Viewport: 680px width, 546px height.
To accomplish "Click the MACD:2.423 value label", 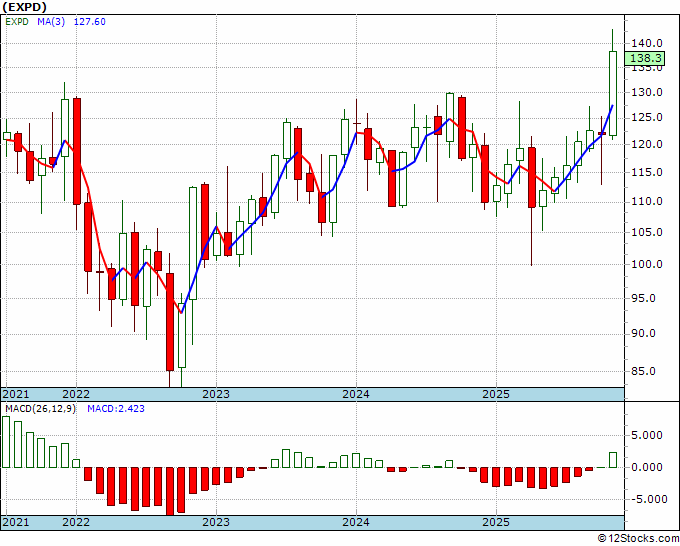I will coord(116,409).
